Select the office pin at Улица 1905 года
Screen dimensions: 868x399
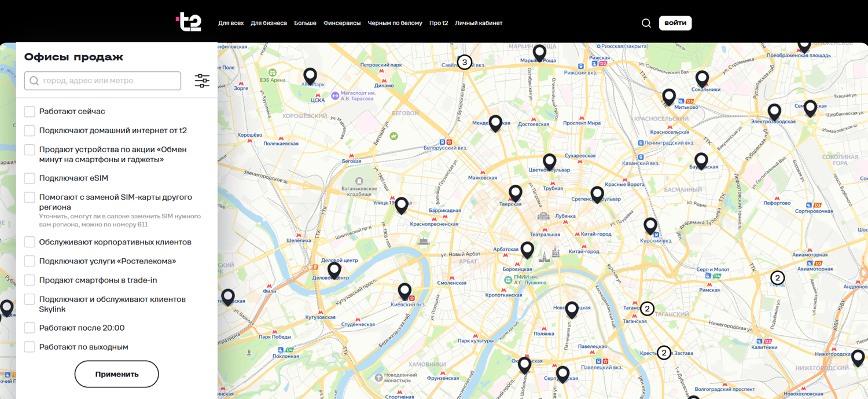(x=402, y=206)
